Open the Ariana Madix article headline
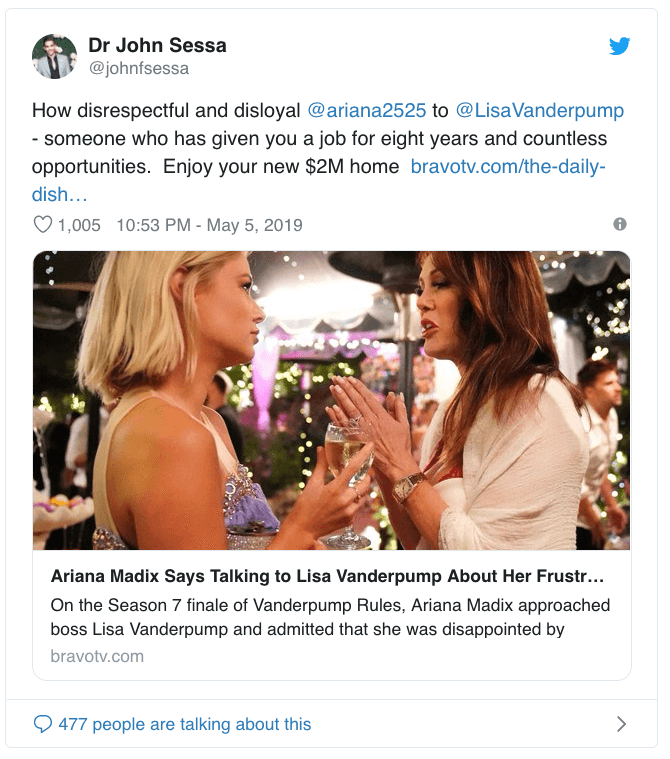 327,576
